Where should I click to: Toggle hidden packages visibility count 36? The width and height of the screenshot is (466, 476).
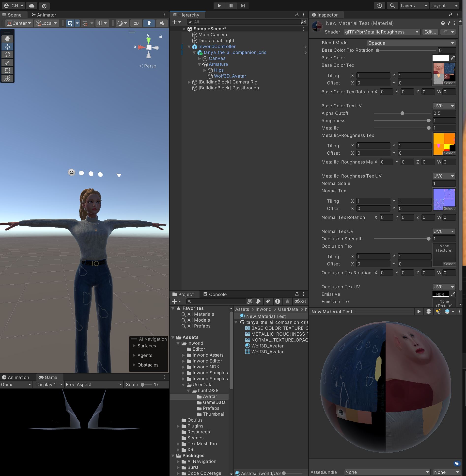pos(300,301)
